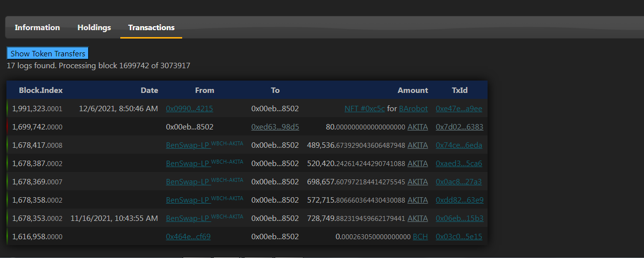Viewport: 644px width, 258px height.
Task: Click the TxId column header
Action: [x=460, y=90]
